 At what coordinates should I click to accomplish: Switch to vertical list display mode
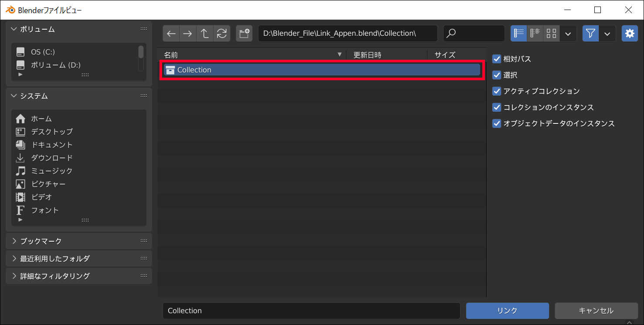point(519,33)
